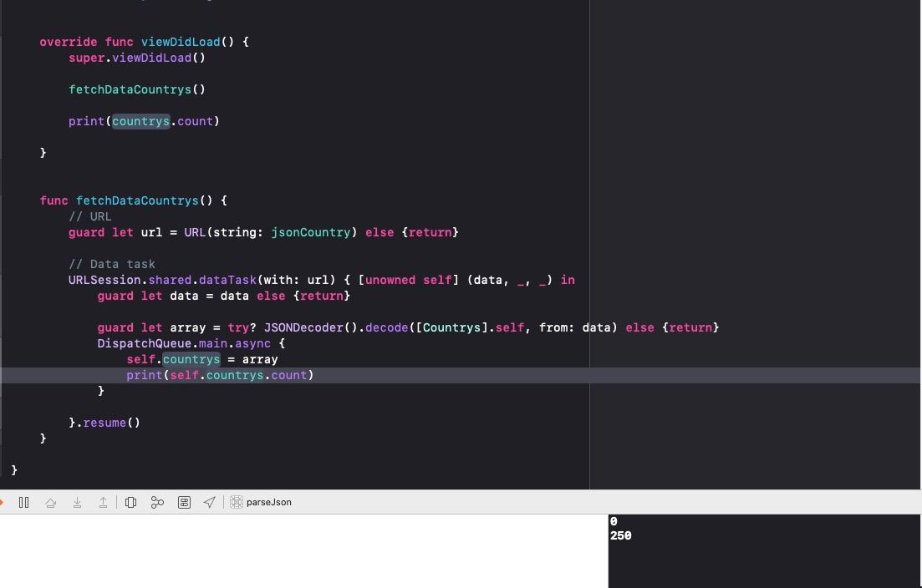Pause program execution in debug bar
The height and width of the screenshot is (588, 922).
pos(24,502)
